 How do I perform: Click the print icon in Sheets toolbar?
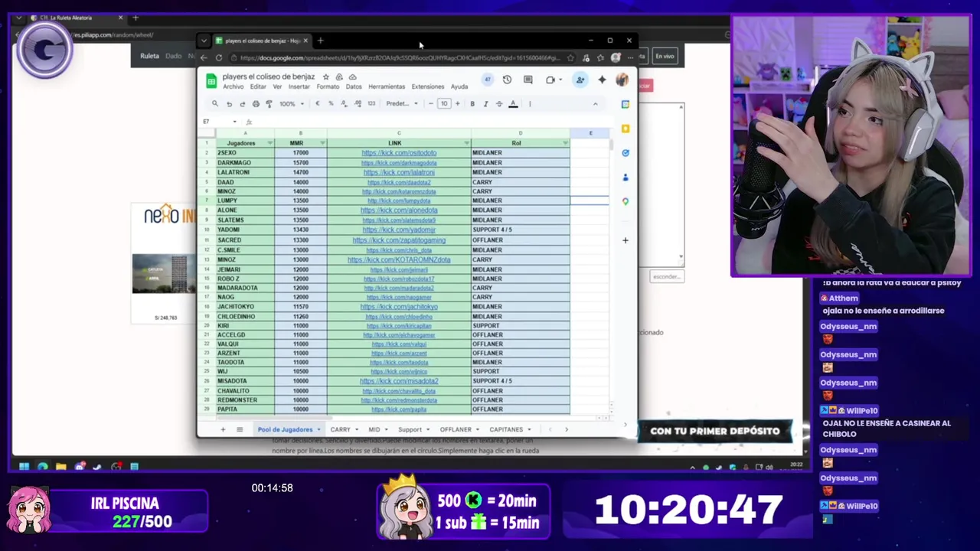point(256,104)
